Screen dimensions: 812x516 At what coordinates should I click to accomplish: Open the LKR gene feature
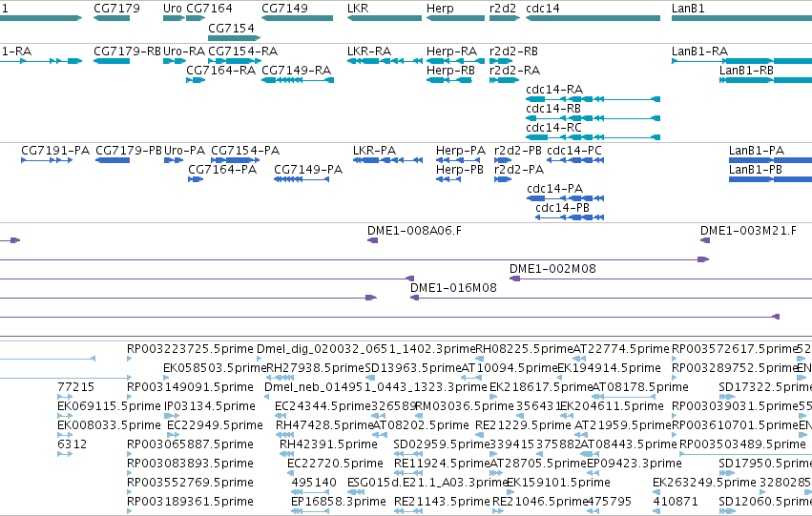385,18
